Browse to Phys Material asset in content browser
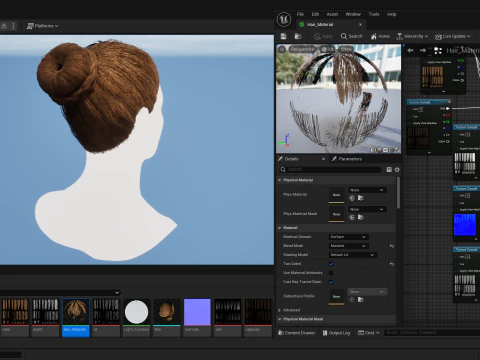Viewport: 480px width, 360px height. 360,198
